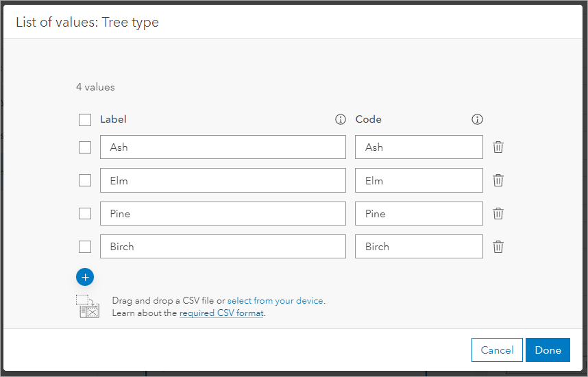Open the Code column info icon
588x377 pixels.
tap(477, 119)
